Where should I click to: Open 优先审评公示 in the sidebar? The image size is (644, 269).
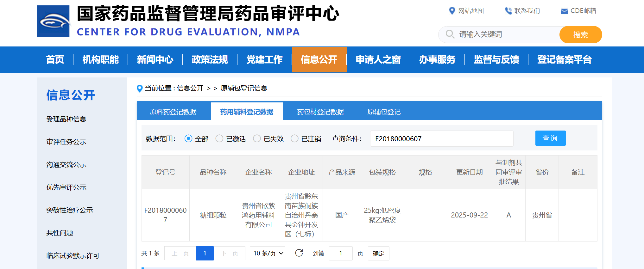[x=66, y=187]
